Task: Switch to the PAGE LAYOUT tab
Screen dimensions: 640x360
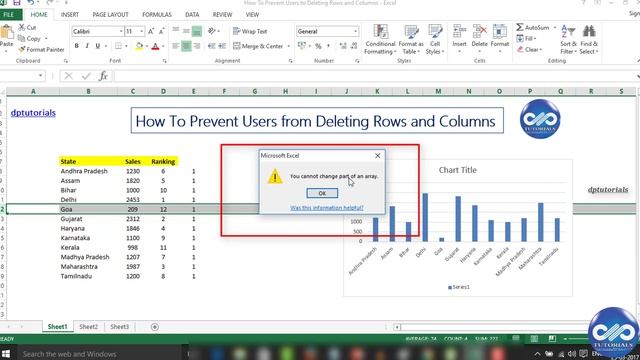Action: pos(110,15)
